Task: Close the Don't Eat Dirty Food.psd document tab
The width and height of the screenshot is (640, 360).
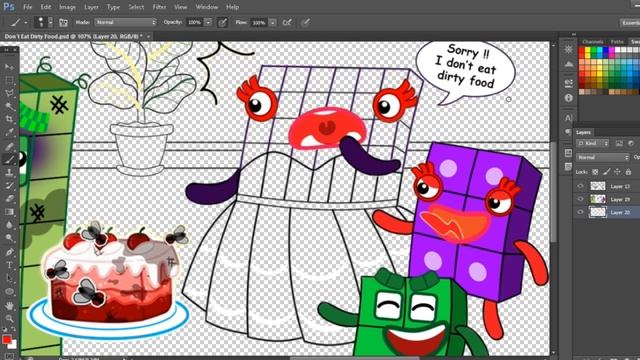Action: pyautogui.click(x=149, y=36)
